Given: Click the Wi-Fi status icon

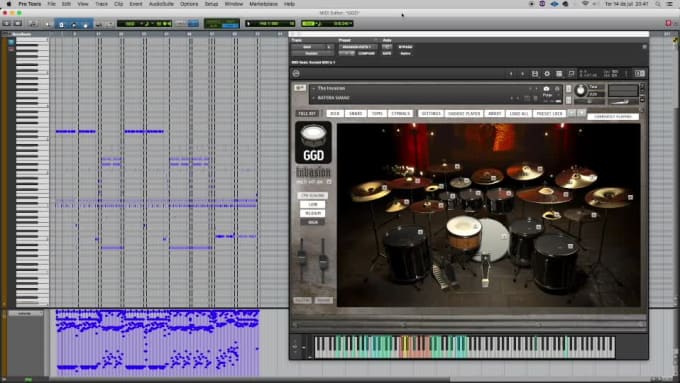Looking at the screenshot, I should click(x=585, y=4).
